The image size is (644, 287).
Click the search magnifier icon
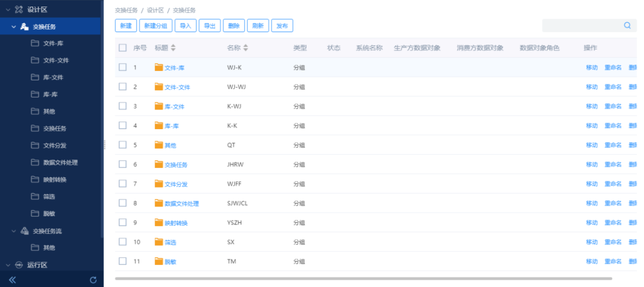627,26
